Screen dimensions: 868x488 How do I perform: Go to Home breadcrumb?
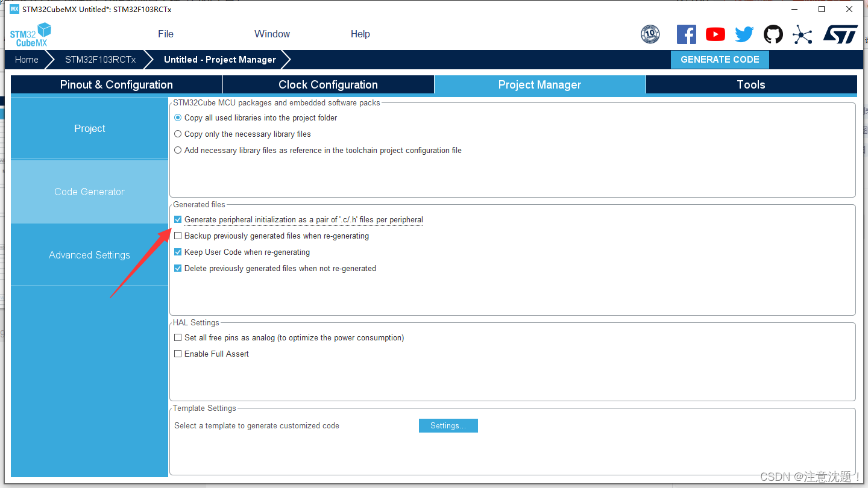pyautogui.click(x=27, y=60)
